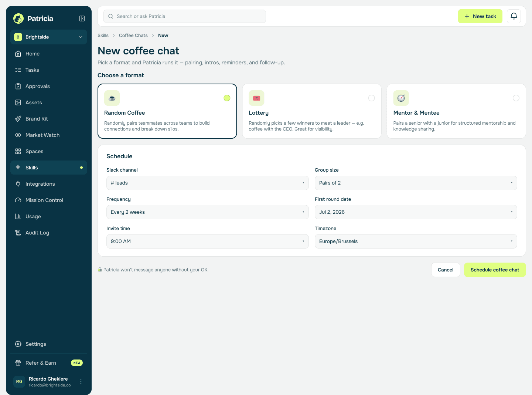Open the First round date picker
532x395 pixels.
click(416, 212)
